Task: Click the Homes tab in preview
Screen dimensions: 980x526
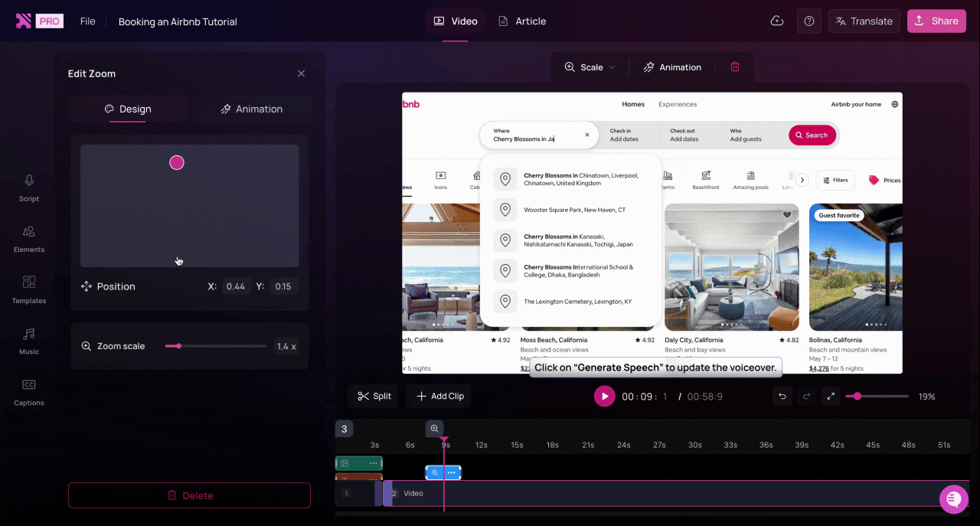Action: (633, 104)
